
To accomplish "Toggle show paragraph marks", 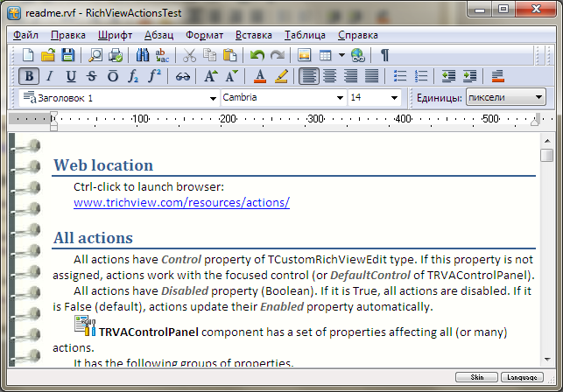I will 384,55.
